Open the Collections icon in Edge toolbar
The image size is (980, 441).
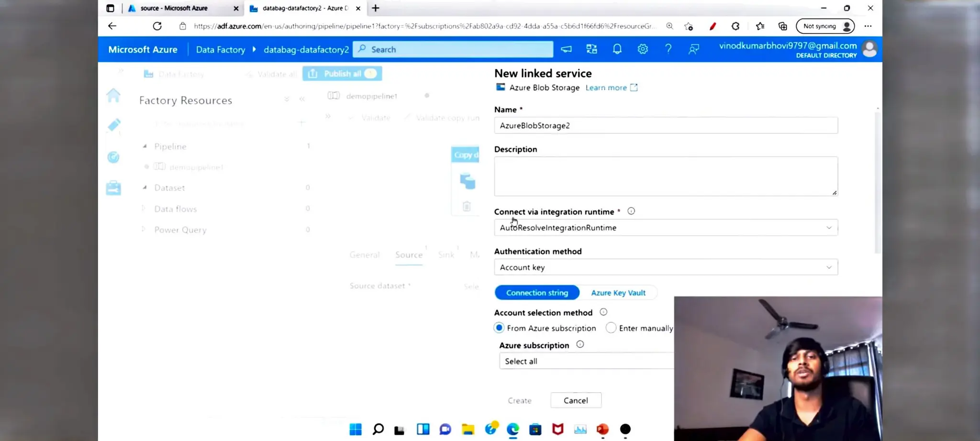783,26
